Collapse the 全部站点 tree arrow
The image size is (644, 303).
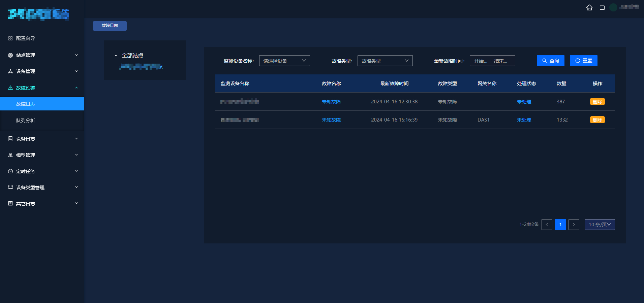point(116,56)
